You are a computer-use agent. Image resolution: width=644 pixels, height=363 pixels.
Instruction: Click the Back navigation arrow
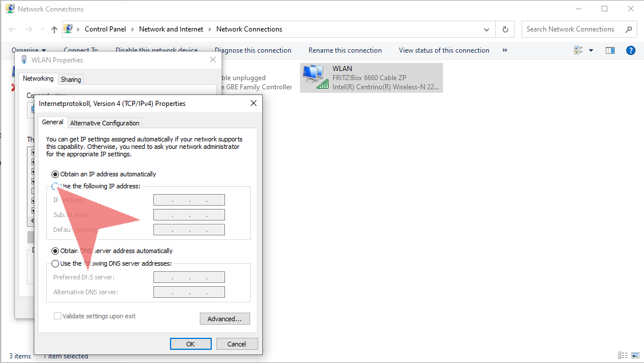tap(13, 29)
